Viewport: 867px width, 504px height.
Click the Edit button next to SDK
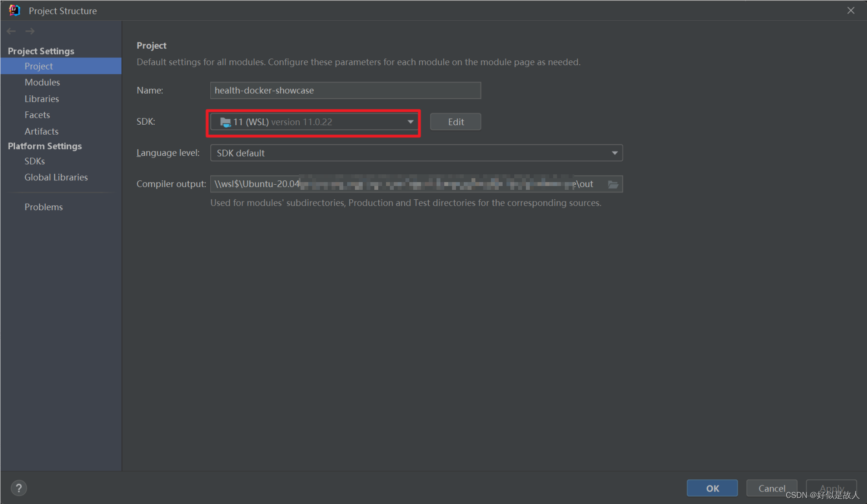pos(455,121)
